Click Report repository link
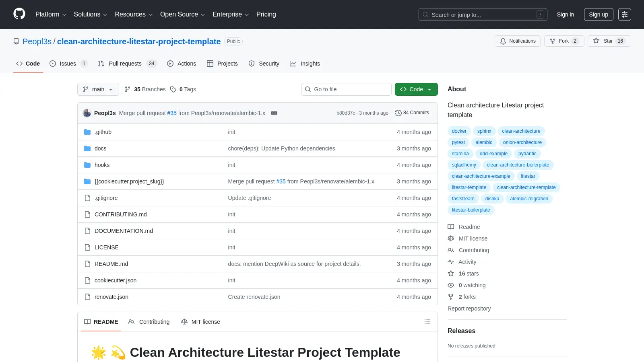Image resolution: width=644 pixels, height=362 pixels. [469, 309]
